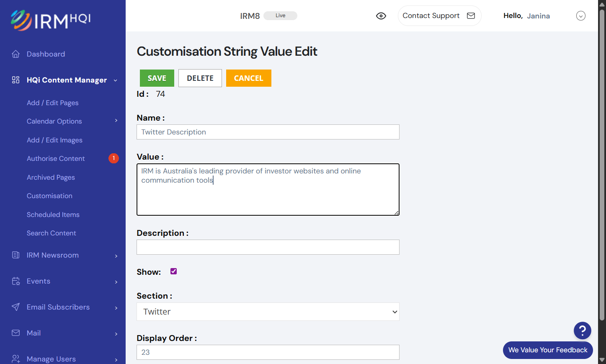This screenshot has height=364, width=606.
Task: Click the Dashboard home icon
Action: [16, 54]
